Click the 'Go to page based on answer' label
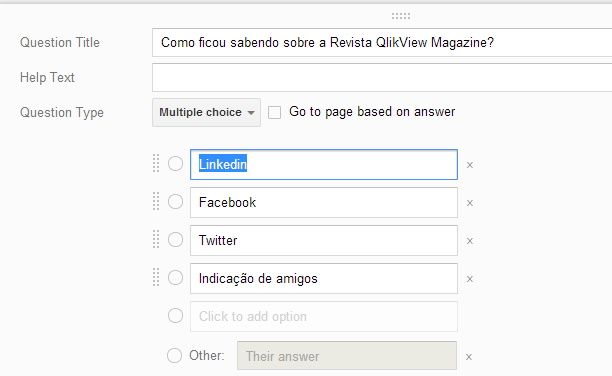 [372, 112]
